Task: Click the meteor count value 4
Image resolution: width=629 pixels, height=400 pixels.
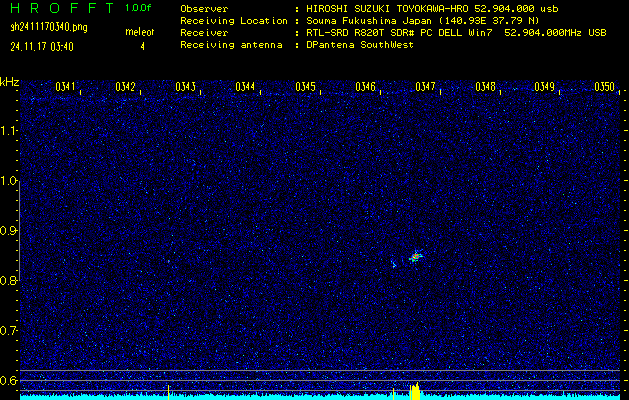Action: tap(142, 46)
